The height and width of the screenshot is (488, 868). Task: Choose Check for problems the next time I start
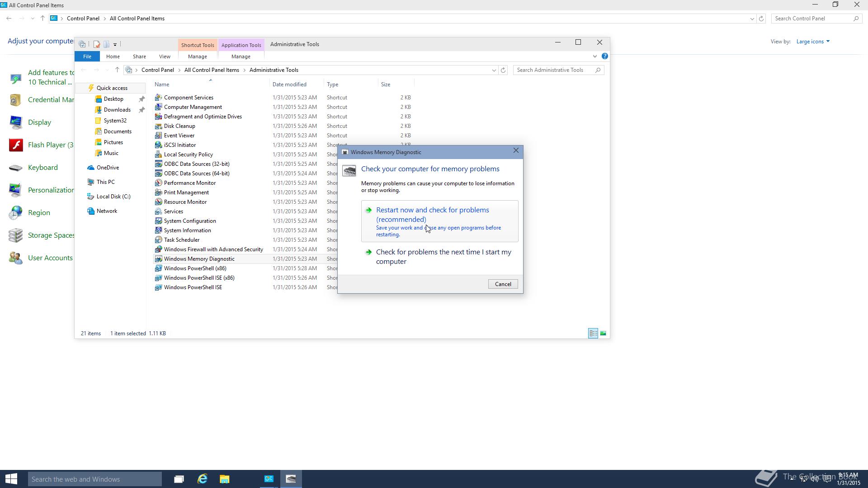click(439, 257)
